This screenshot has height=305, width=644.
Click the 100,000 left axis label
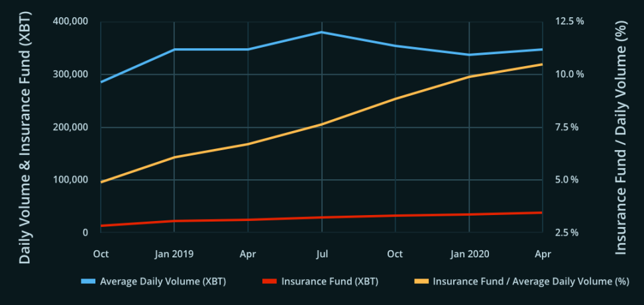[x=70, y=180]
